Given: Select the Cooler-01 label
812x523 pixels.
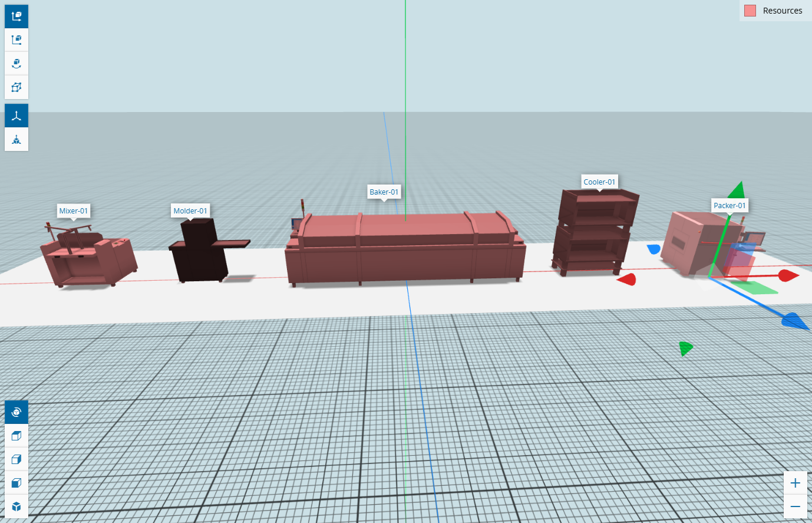Looking at the screenshot, I should [599, 182].
